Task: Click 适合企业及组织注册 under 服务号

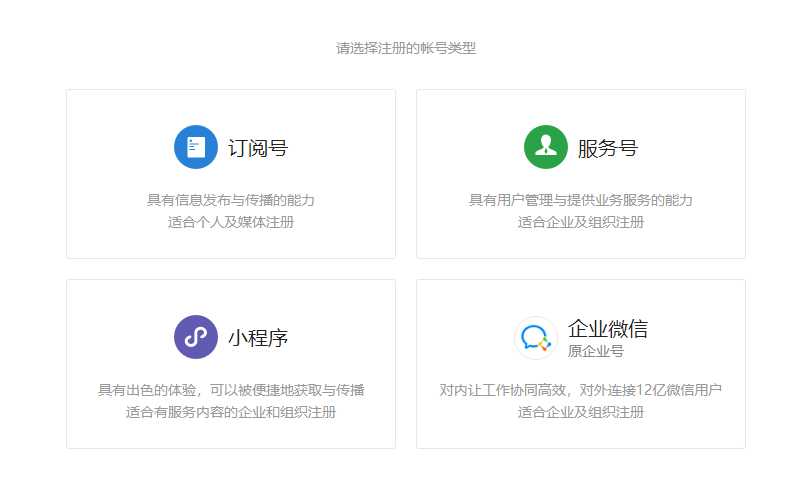Action: [581, 222]
